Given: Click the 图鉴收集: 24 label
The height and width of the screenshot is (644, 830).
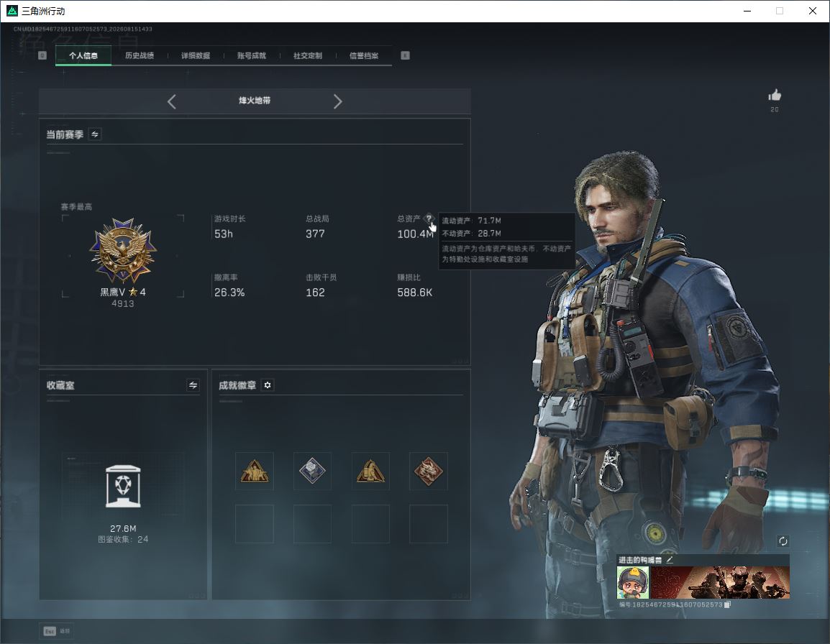Looking at the screenshot, I should coord(123,539).
